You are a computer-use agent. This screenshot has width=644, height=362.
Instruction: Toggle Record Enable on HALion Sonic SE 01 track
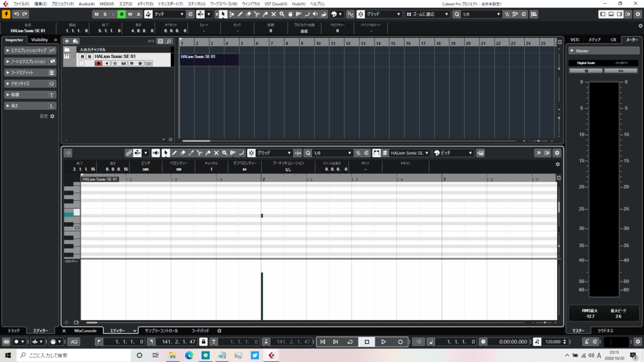pos(98,64)
